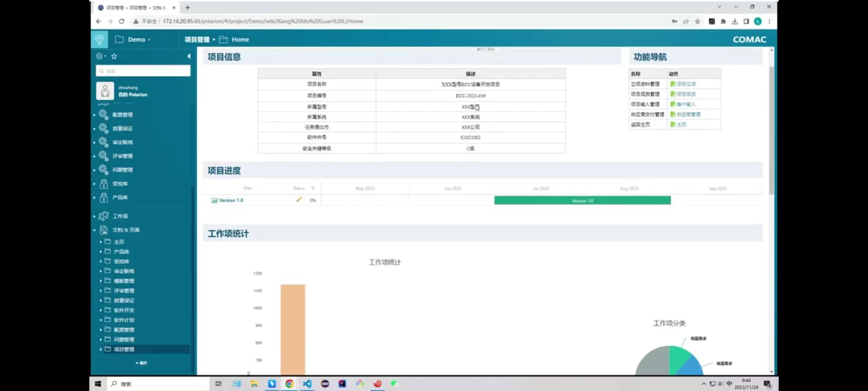Image resolution: width=868 pixels, height=391 pixels.
Task: Expand the 主页 folder
Action: click(x=101, y=241)
